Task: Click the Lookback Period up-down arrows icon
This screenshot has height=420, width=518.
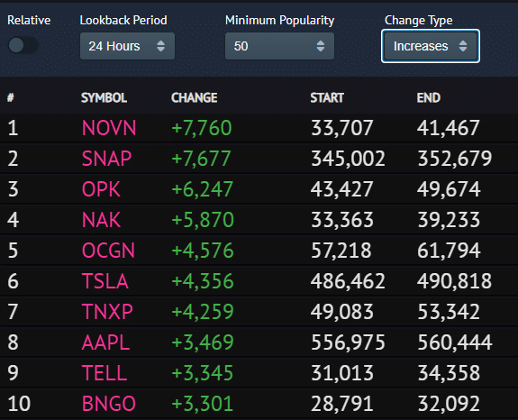Action: [x=161, y=46]
